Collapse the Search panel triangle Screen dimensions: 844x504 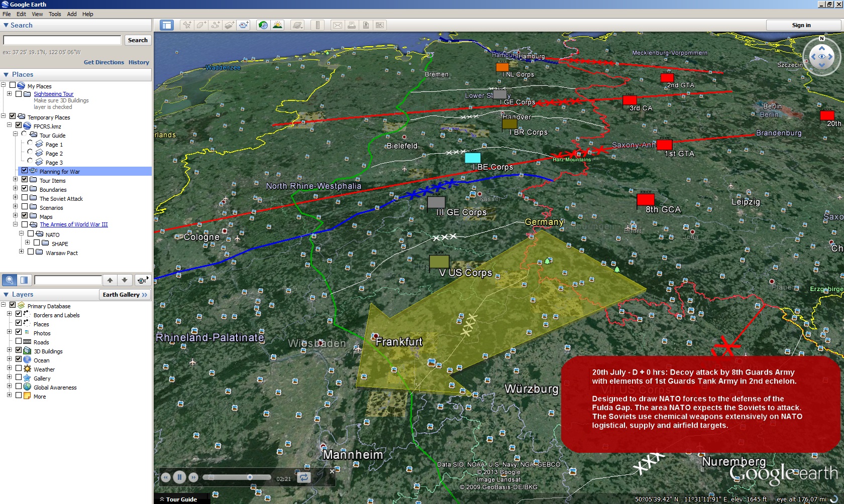click(x=6, y=25)
